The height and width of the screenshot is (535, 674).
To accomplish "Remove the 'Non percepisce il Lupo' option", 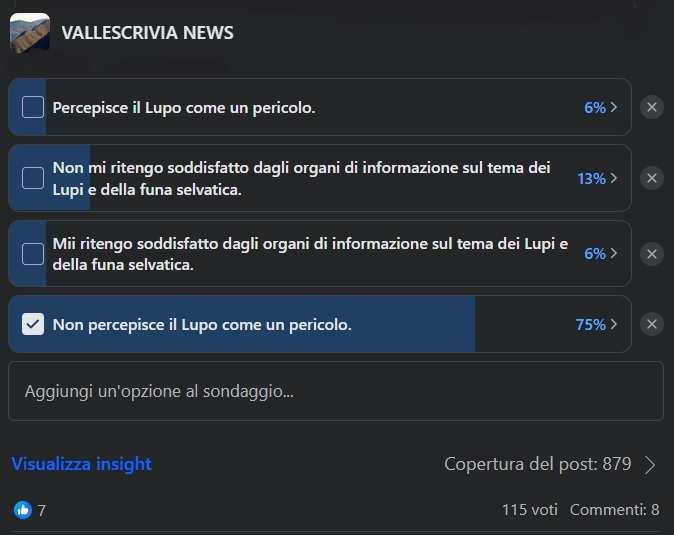I will pyautogui.click(x=652, y=324).
